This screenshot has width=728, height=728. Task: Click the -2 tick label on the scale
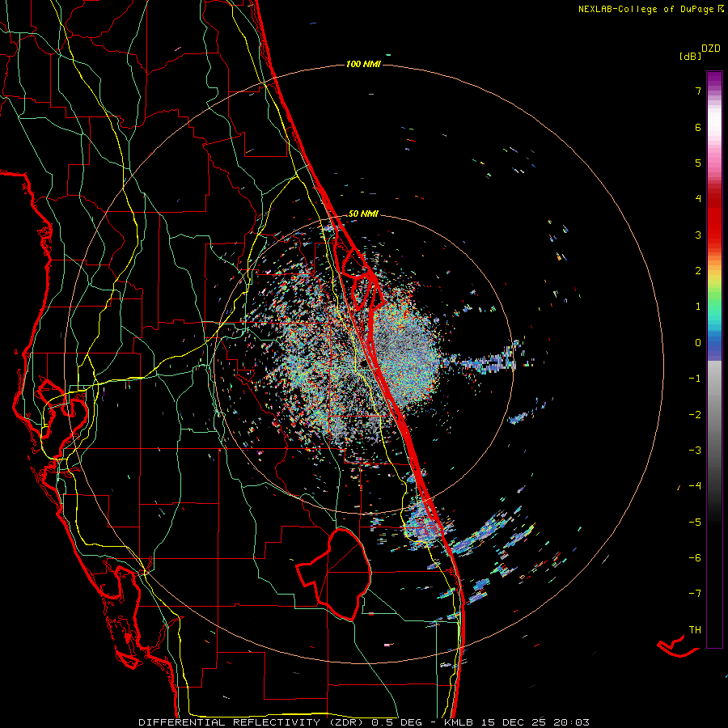(x=695, y=414)
